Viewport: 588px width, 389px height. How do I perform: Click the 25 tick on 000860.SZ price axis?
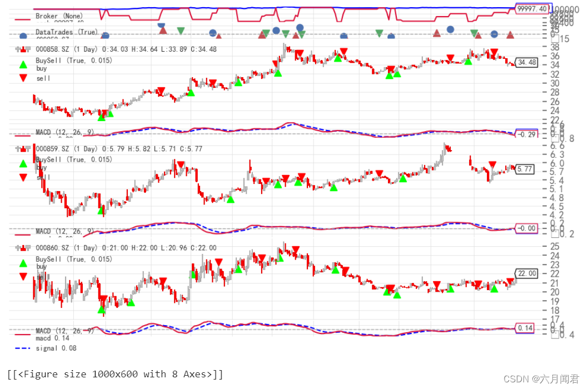pos(555,246)
